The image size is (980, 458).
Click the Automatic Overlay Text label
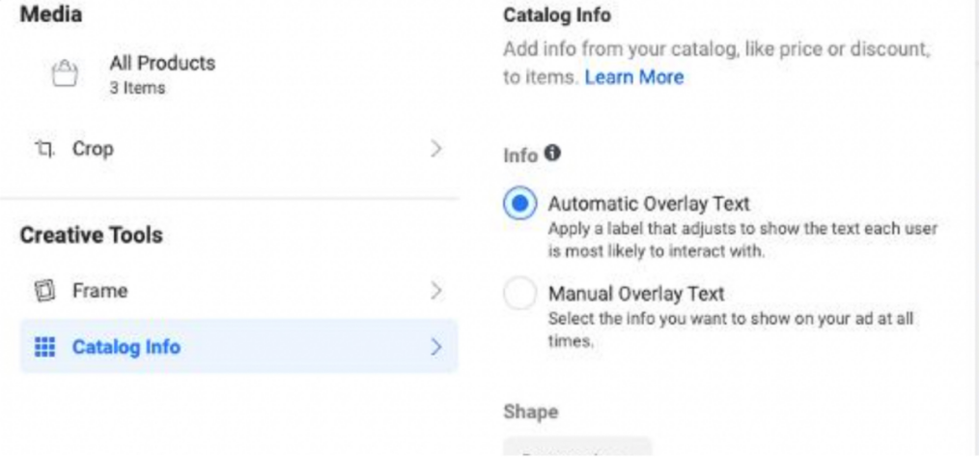point(650,204)
